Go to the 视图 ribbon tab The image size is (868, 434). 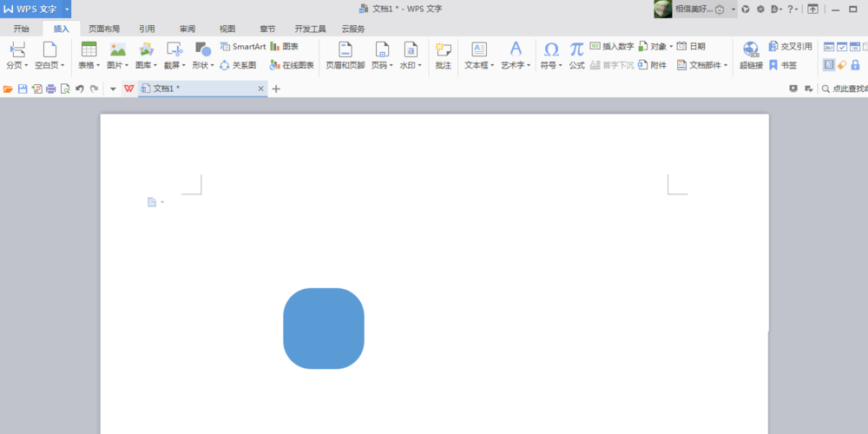click(227, 29)
